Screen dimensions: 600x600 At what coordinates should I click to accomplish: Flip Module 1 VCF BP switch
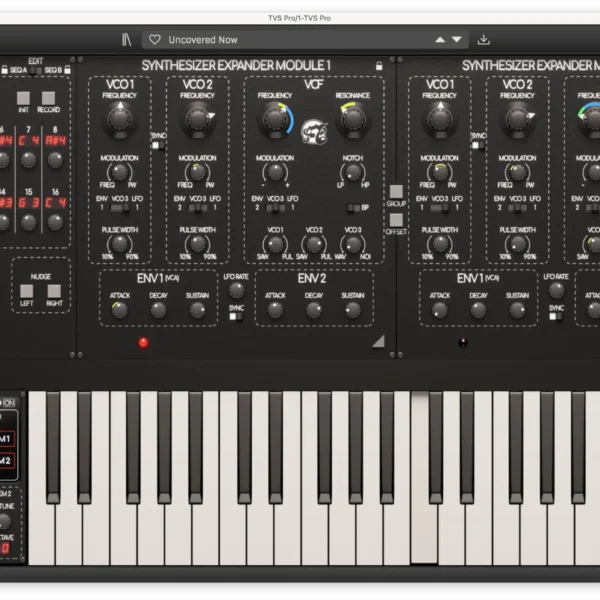tap(353, 208)
